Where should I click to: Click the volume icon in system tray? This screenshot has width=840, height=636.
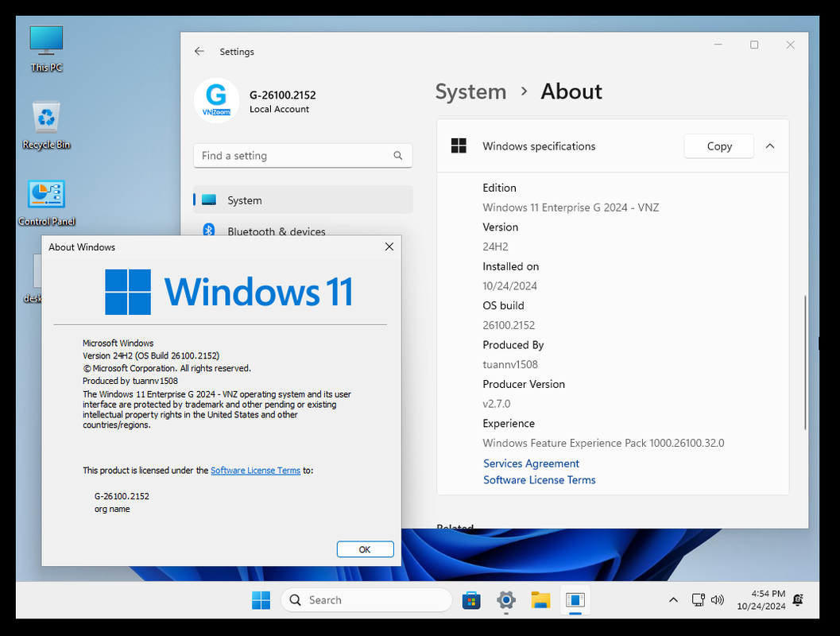click(x=718, y=600)
